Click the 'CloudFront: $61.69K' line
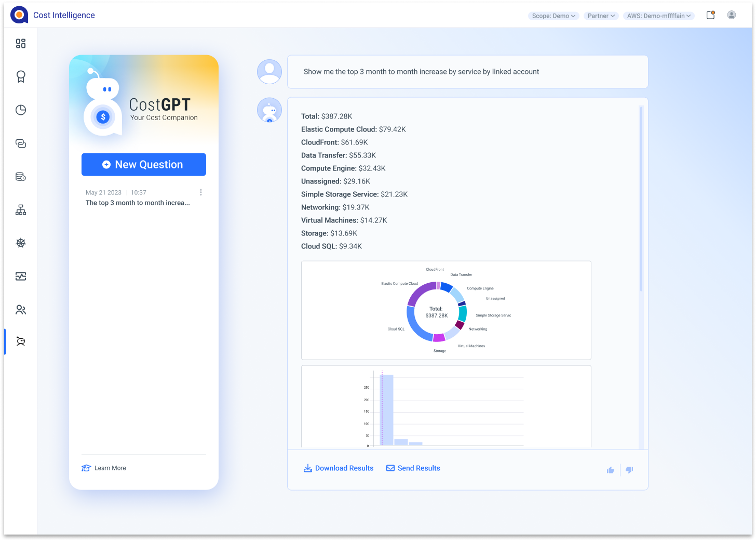This screenshot has height=541, width=756. (334, 142)
